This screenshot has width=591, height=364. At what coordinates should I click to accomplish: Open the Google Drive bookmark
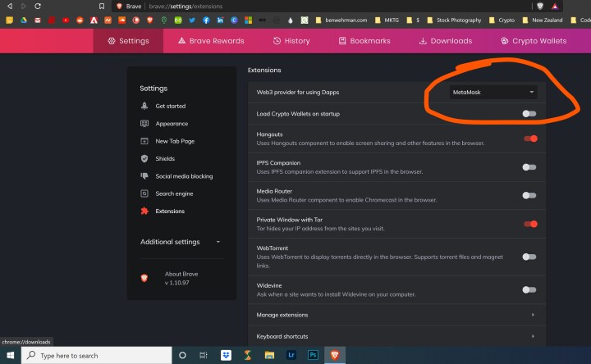coord(24,20)
